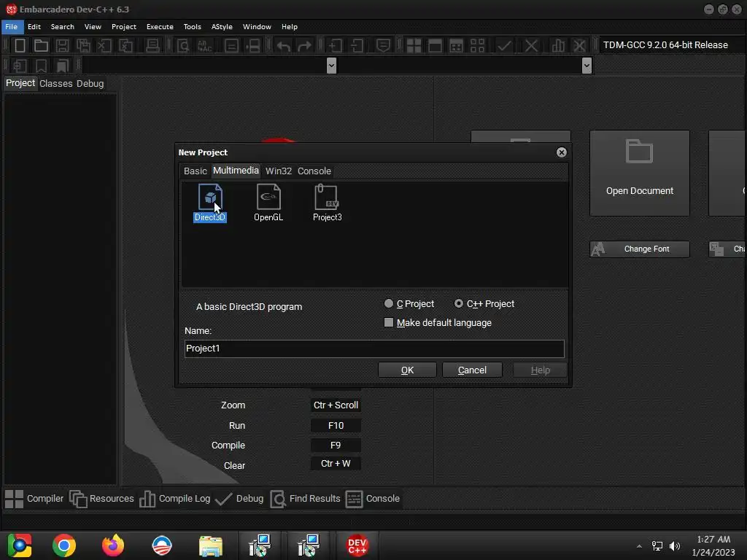Click the Indent toolbar icon

(x=336, y=46)
